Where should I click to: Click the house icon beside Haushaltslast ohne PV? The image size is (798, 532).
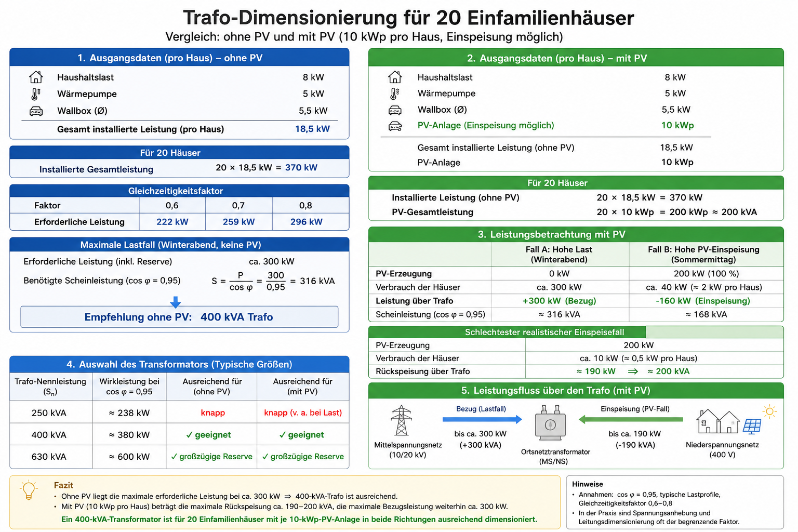[36, 77]
